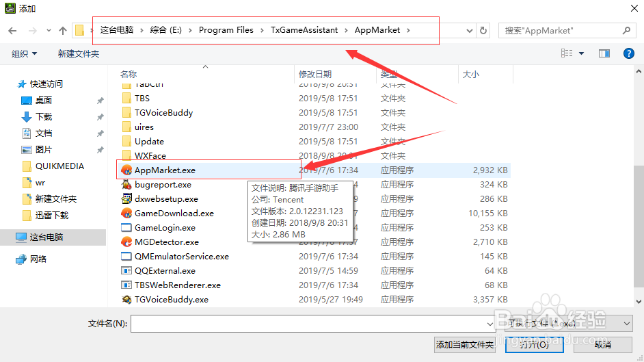644x362 pixels.
Task: Create a 新建文件夹 from toolbar
Action: [79, 54]
